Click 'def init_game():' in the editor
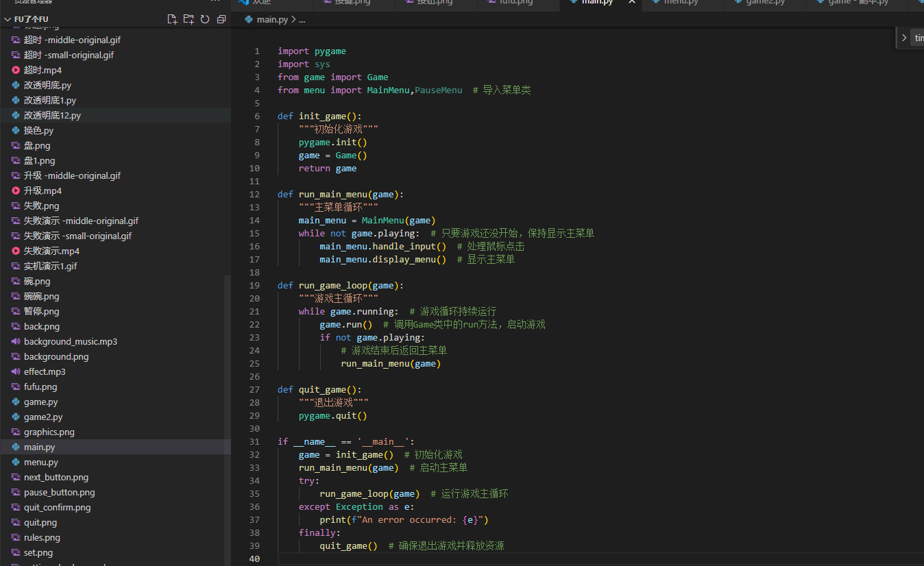This screenshot has height=566, width=924. click(x=319, y=116)
